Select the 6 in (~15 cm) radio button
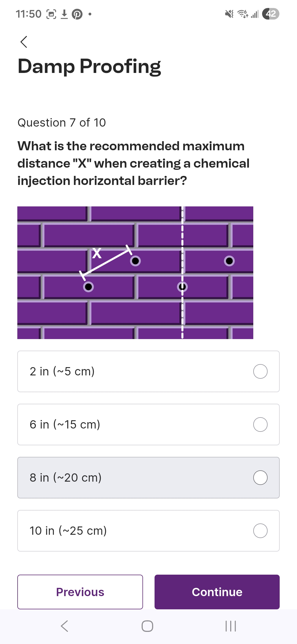 coord(260,425)
